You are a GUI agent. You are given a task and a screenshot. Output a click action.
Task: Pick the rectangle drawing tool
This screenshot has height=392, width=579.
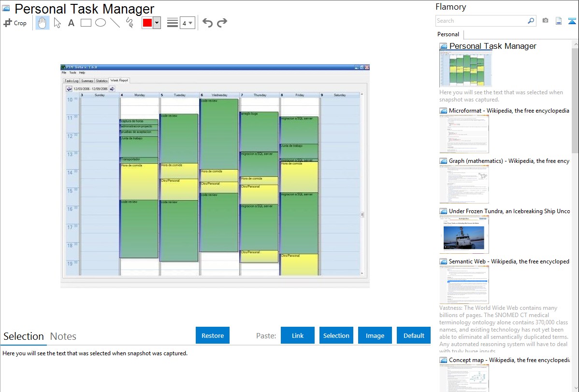click(86, 23)
